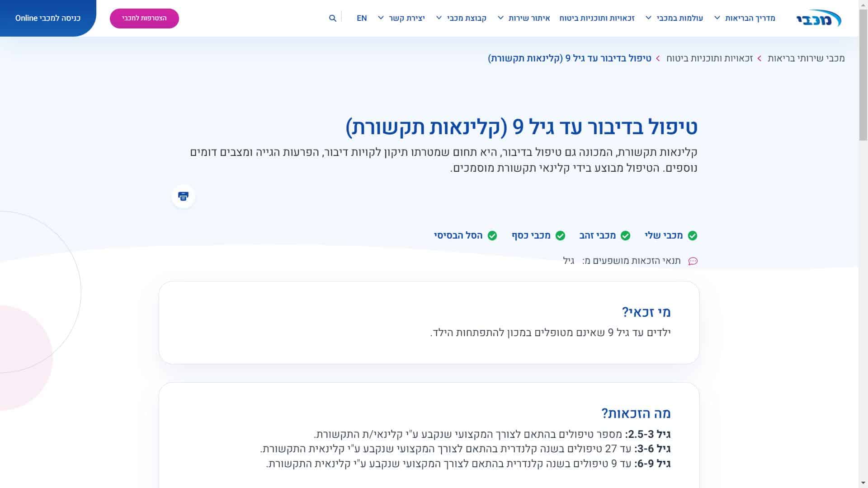Click the print page icon

click(183, 196)
